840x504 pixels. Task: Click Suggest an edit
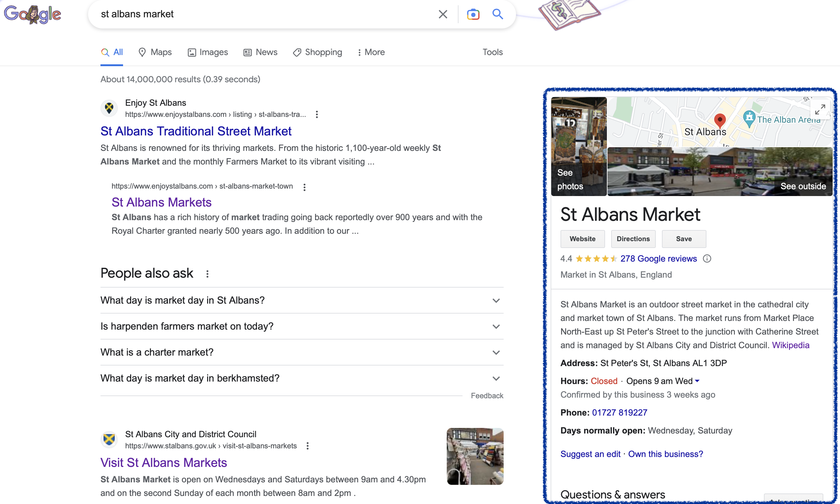click(591, 455)
